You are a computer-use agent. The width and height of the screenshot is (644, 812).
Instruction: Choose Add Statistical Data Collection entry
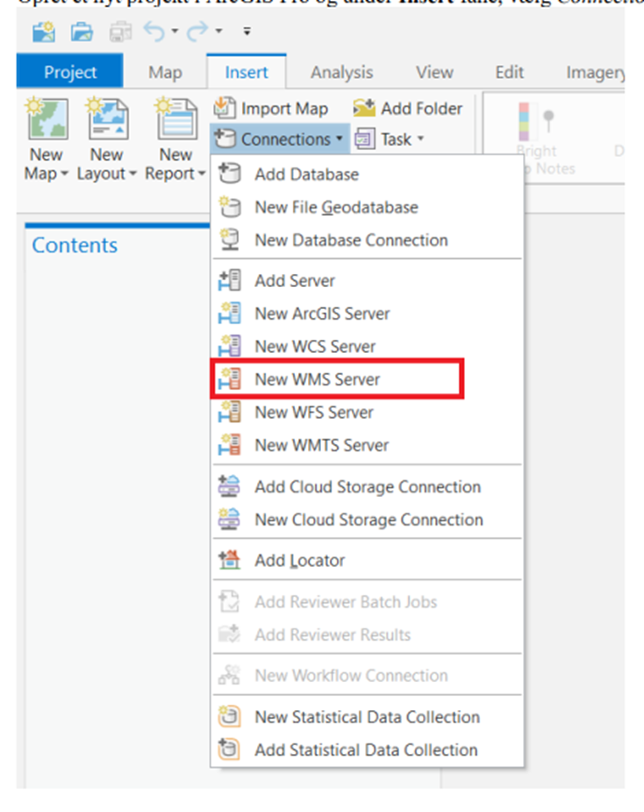coord(366,750)
